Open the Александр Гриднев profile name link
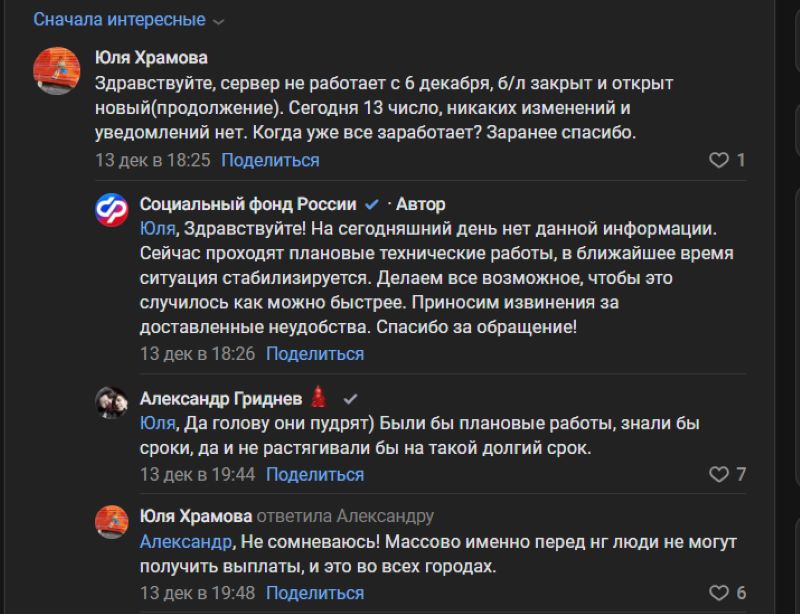Viewport: 800px width, 614px height. pos(222,398)
